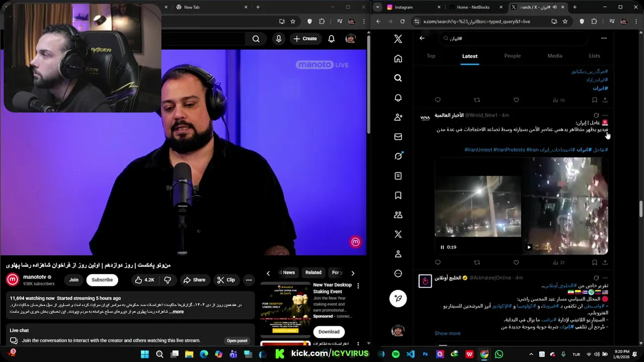
Task: Share the Wrold_New1 video post
Action: [x=605, y=262]
